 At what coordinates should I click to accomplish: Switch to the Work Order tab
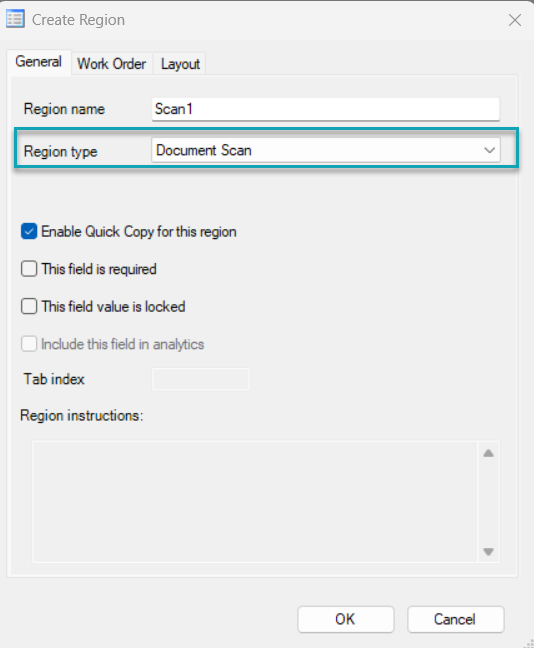tap(112, 64)
